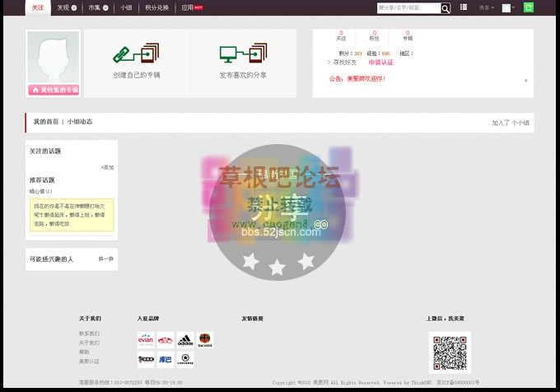This screenshot has width=560, height=392.
Task: Click the search input field
Action: click(408, 8)
